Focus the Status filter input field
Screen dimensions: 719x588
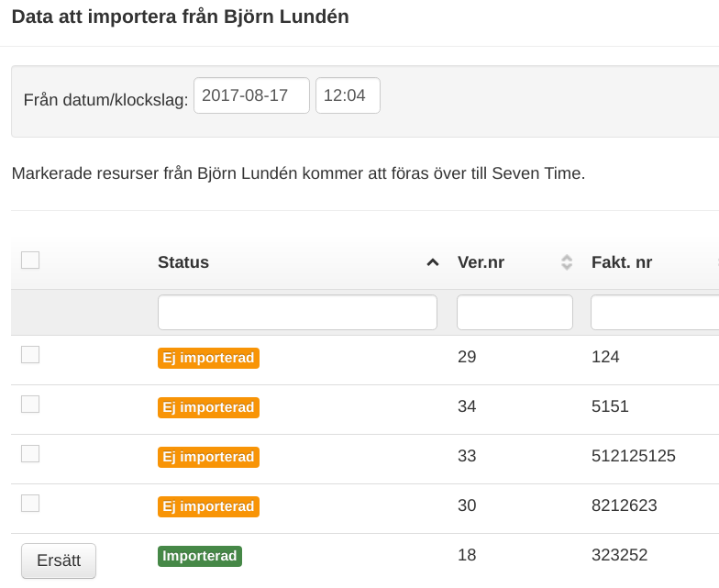[x=297, y=312]
